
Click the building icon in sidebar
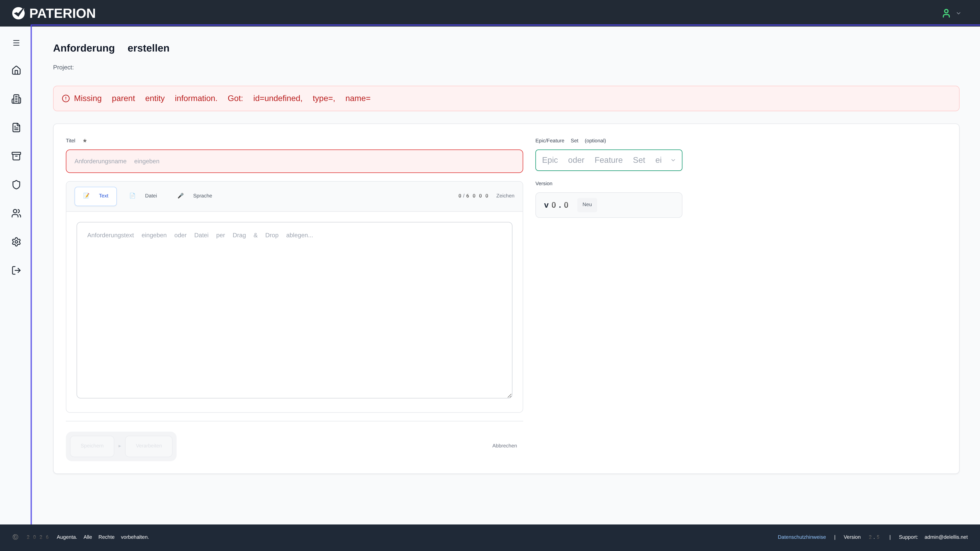pos(16,99)
